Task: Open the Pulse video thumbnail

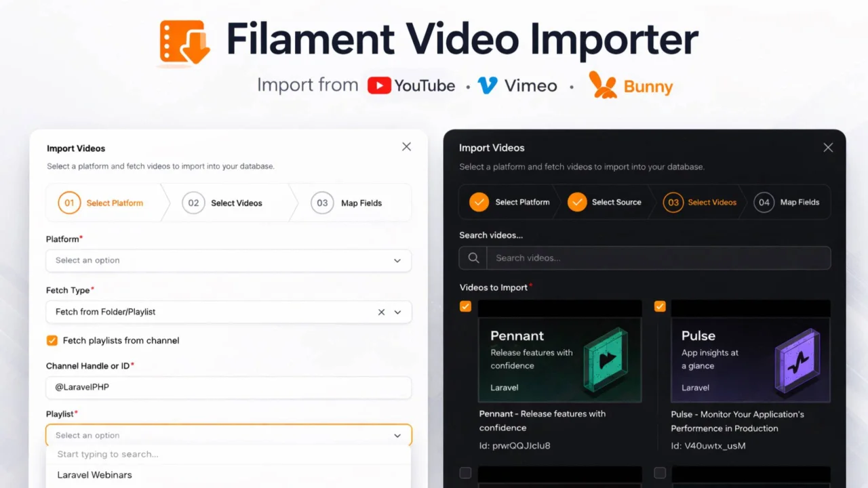Action: tap(751, 352)
